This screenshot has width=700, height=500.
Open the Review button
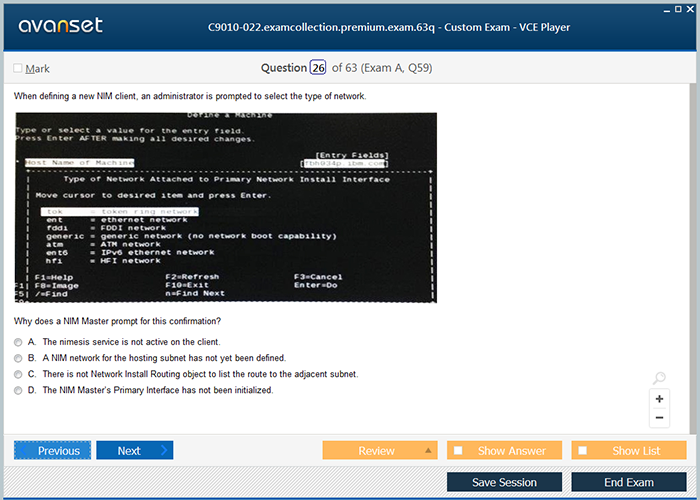click(376, 451)
